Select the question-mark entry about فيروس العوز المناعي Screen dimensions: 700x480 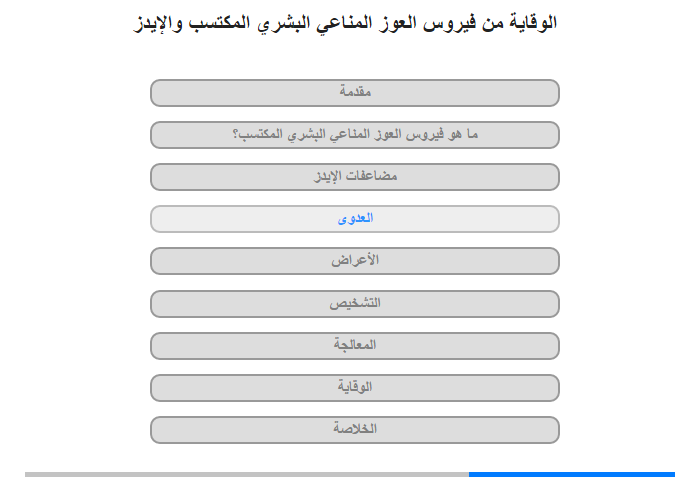(x=355, y=135)
